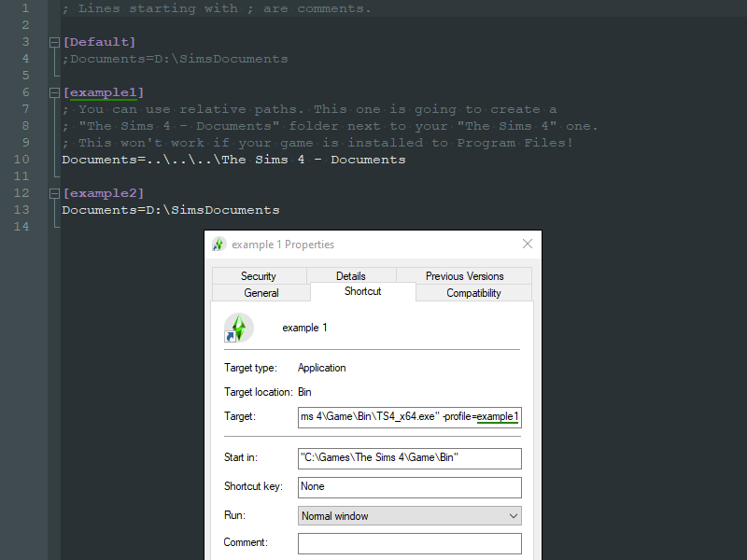Go to the General tab
The image size is (747, 560).
click(261, 293)
